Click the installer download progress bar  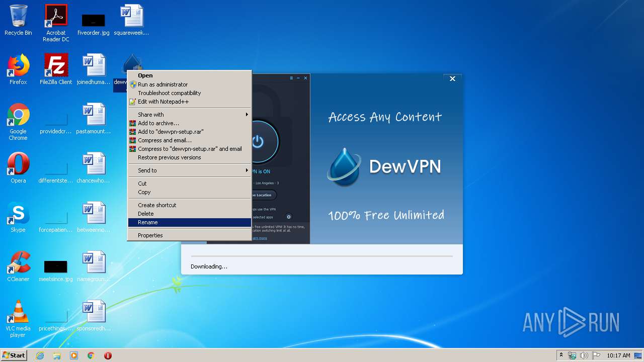[321, 256]
